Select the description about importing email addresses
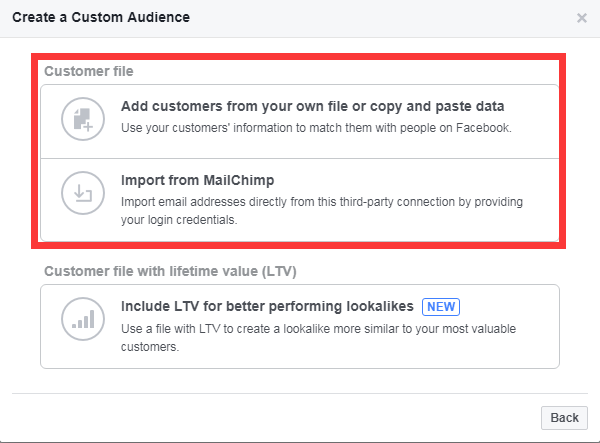 pos(322,211)
